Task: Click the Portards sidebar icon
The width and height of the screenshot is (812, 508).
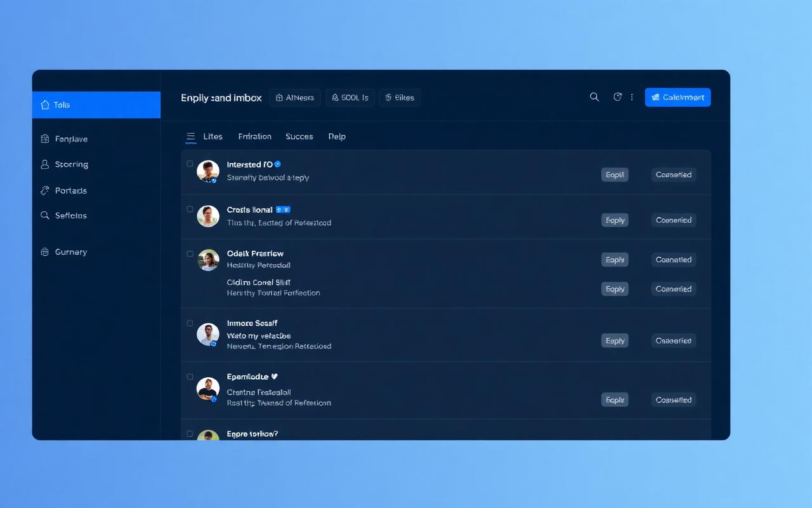Action: [45, 190]
